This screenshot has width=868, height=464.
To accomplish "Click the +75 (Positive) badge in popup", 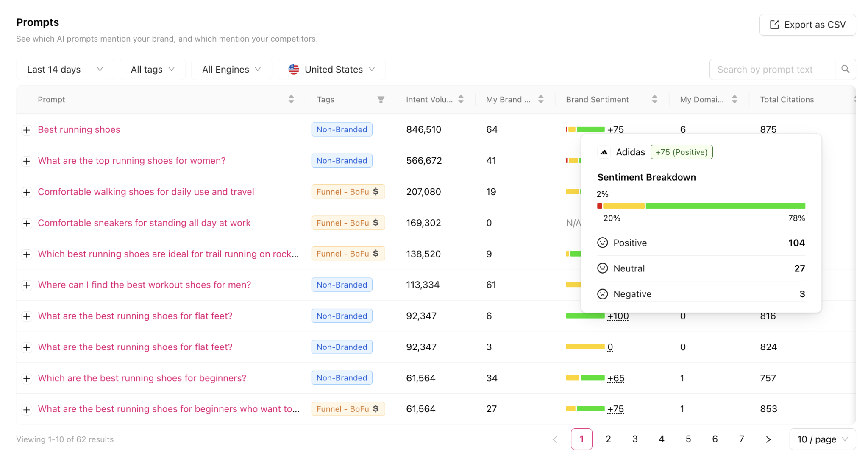I will pyautogui.click(x=682, y=152).
